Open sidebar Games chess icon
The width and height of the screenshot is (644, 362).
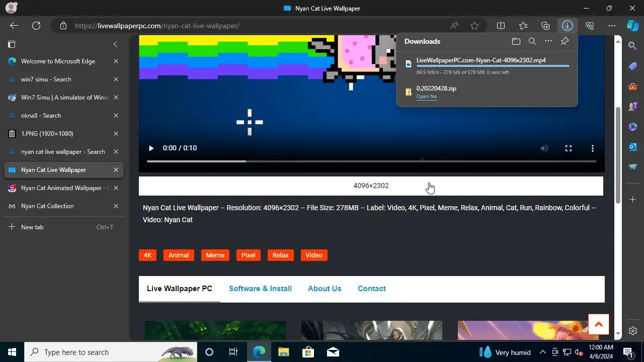pyautogui.click(x=633, y=106)
